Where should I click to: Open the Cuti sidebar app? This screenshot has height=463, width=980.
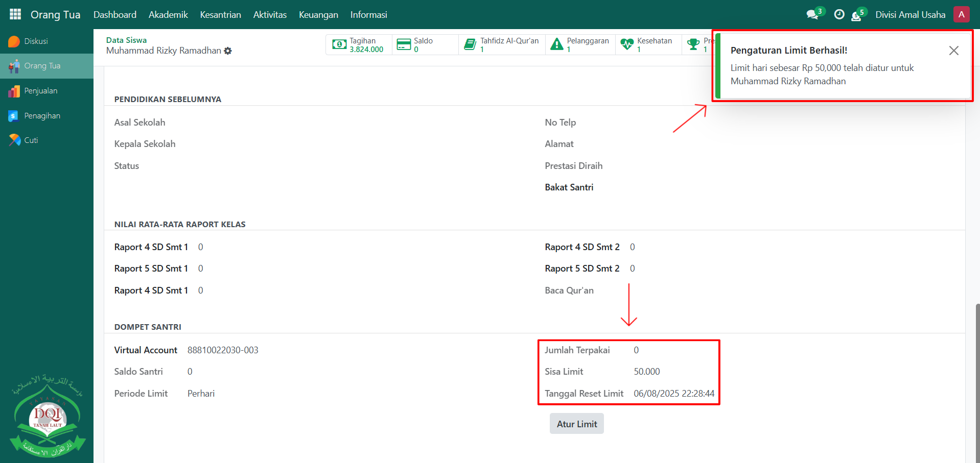31,140
